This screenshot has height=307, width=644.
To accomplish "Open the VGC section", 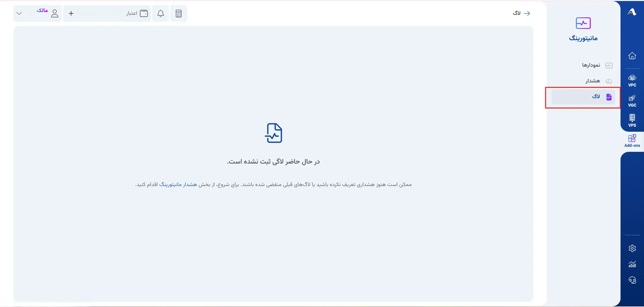I will (632, 101).
